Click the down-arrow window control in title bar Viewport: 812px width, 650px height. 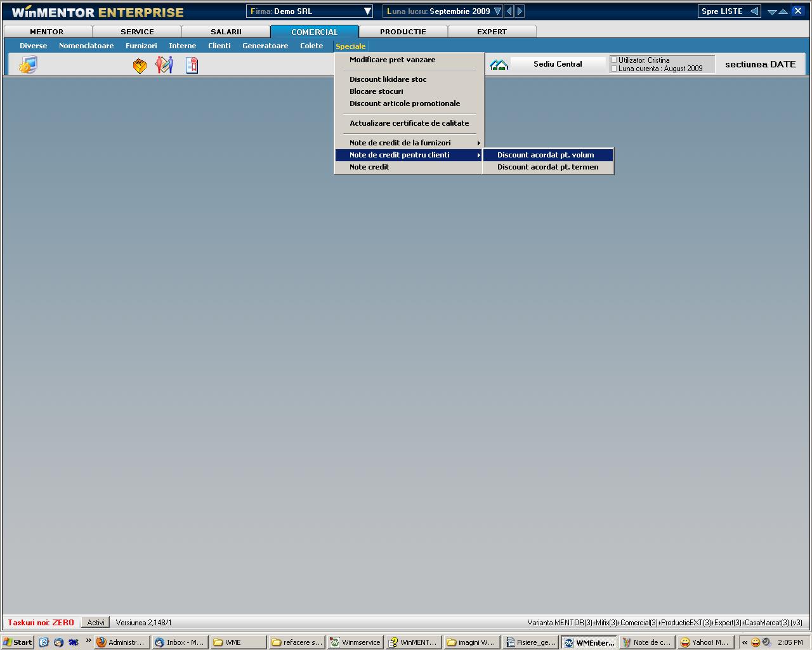pyautogui.click(x=772, y=11)
